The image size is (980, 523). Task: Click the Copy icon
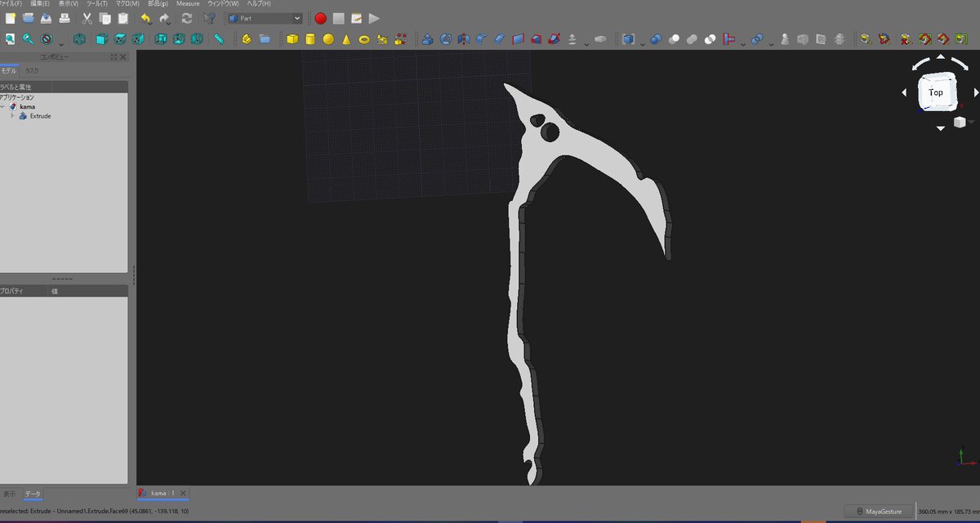(105, 18)
